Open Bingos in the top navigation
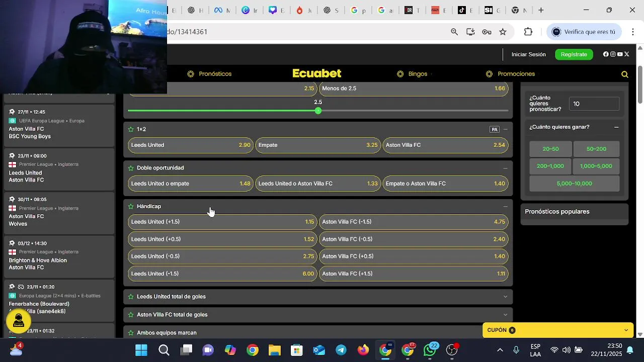The image size is (644, 362). click(x=413, y=74)
